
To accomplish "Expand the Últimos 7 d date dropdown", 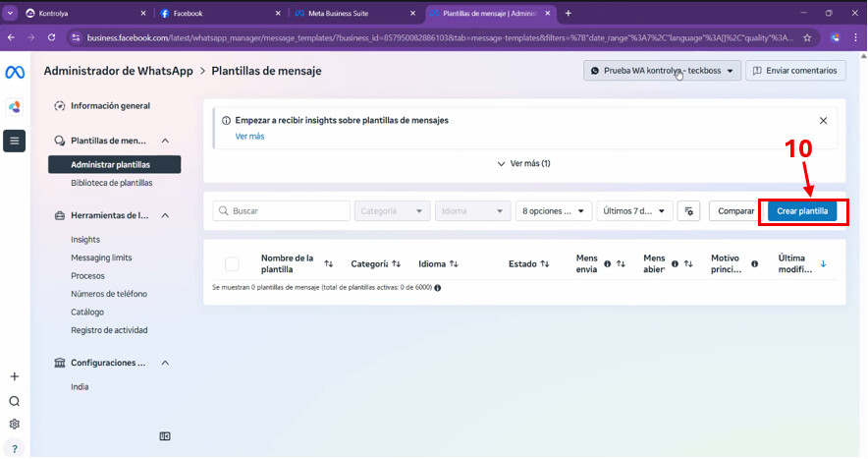I will click(x=634, y=211).
